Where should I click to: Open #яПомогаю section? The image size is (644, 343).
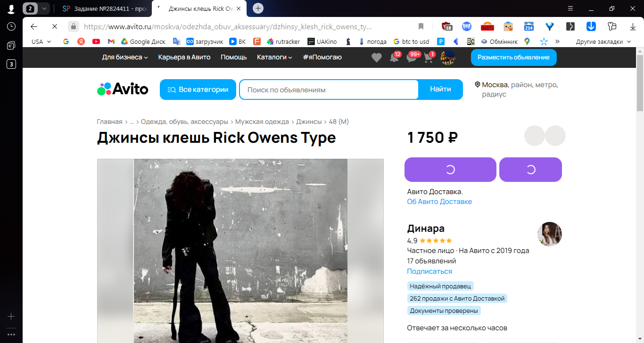click(x=322, y=57)
